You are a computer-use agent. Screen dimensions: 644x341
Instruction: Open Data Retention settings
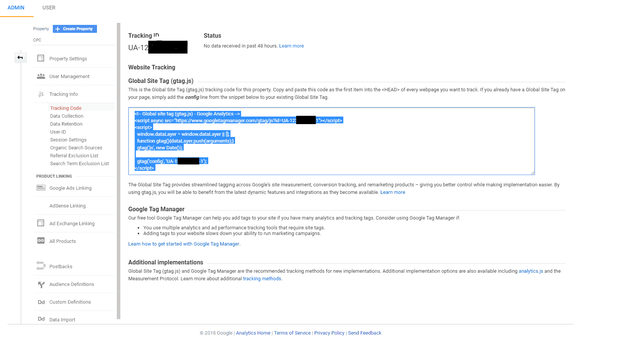66,124
